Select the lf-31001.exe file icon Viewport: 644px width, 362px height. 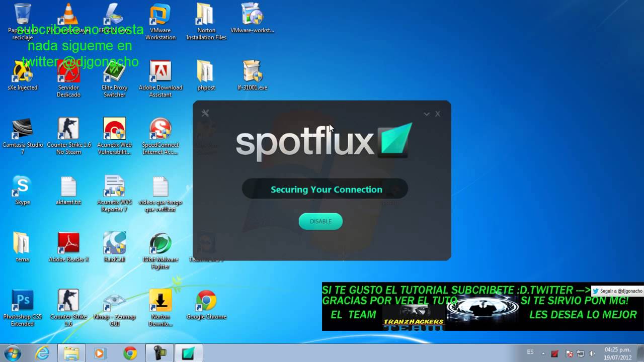[x=252, y=75]
